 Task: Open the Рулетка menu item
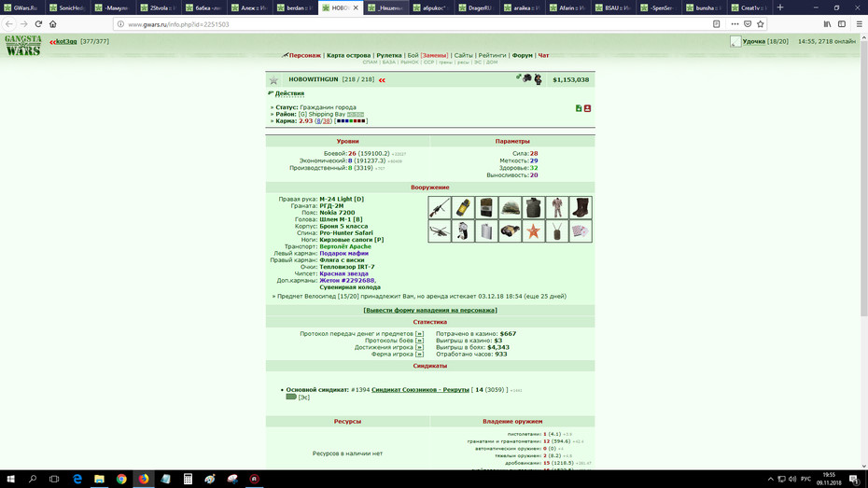(388, 55)
